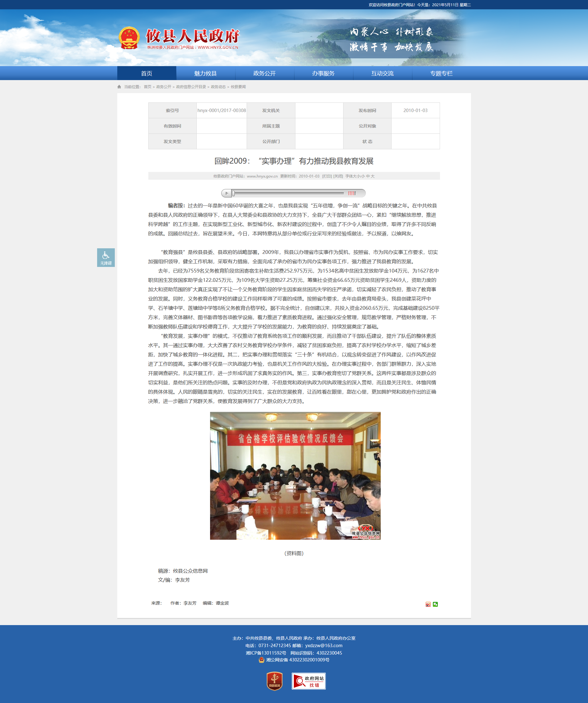Viewport: 588px width, 703px height.
Task: Click the 湘ICP备13011592号 footer link
Action: 266,653
